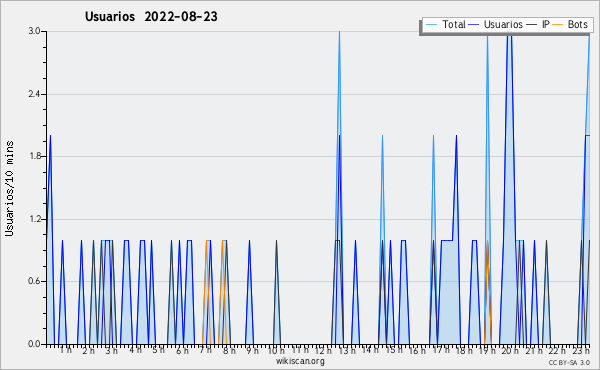Click the '17 h' x-axis label

[441, 350]
